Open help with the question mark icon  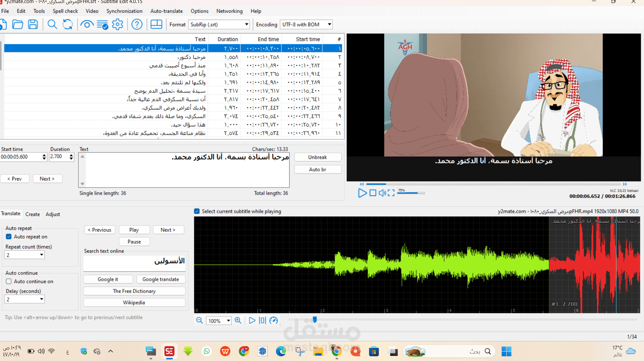click(137, 24)
